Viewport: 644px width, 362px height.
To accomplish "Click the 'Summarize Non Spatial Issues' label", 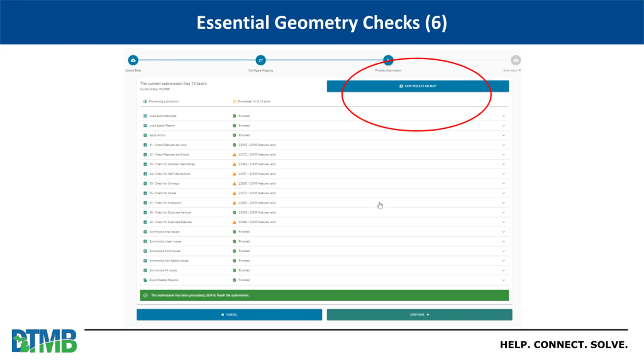I will [x=169, y=261].
